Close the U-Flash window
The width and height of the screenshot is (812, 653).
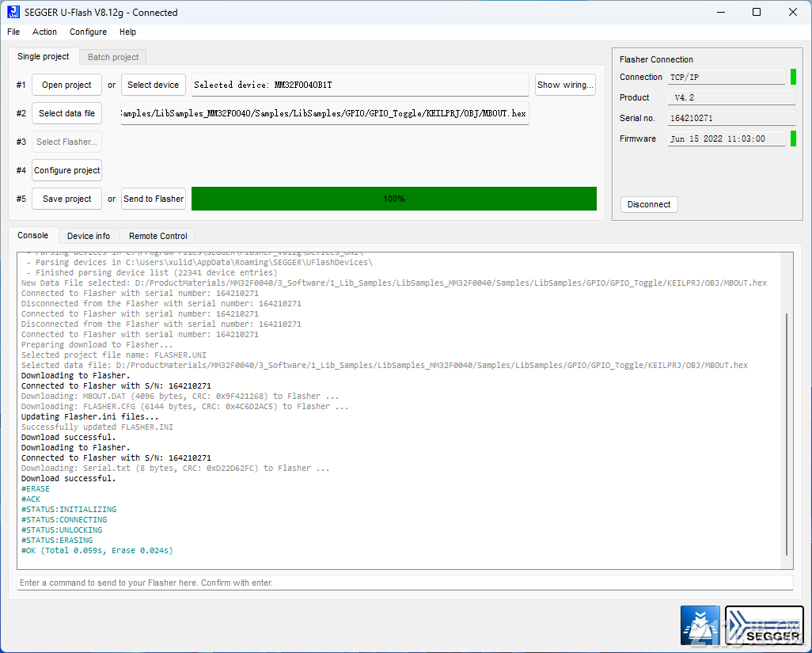793,12
